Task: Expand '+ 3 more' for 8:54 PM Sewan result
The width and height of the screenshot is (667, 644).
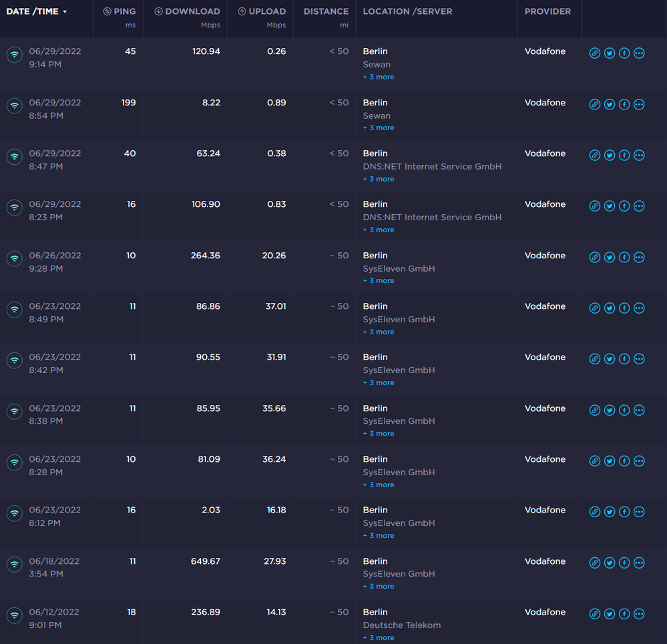Action: pos(379,127)
